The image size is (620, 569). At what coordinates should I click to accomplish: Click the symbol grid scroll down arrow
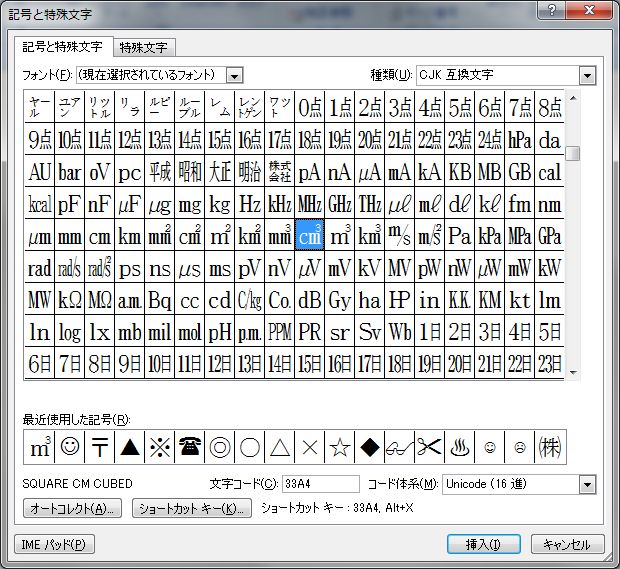click(573, 372)
